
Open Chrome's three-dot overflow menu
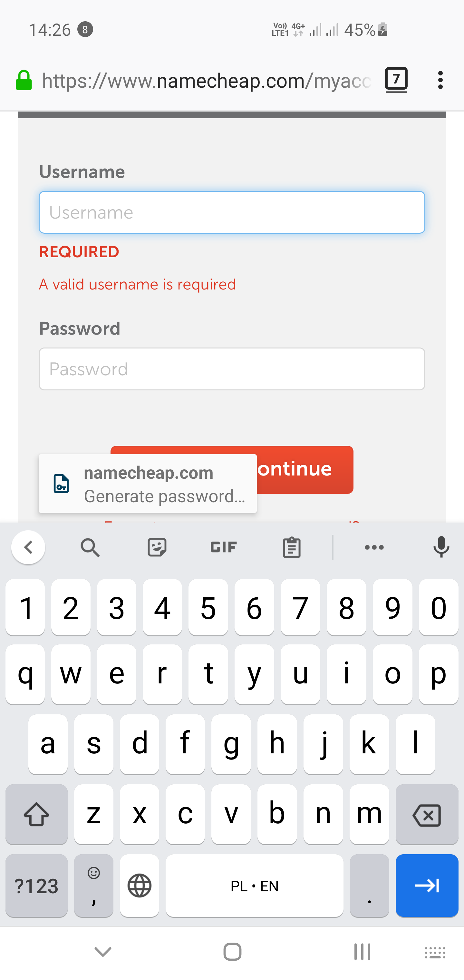pyautogui.click(x=440, y=80)
